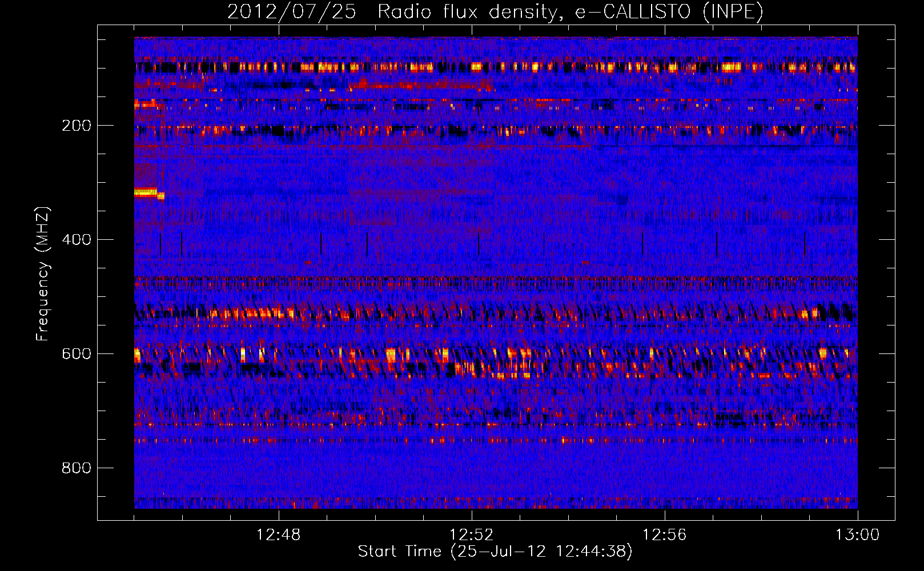Viewport: 924px width, 571px height.
Task: Click the 12:48 time tick label
Action: 279,535
